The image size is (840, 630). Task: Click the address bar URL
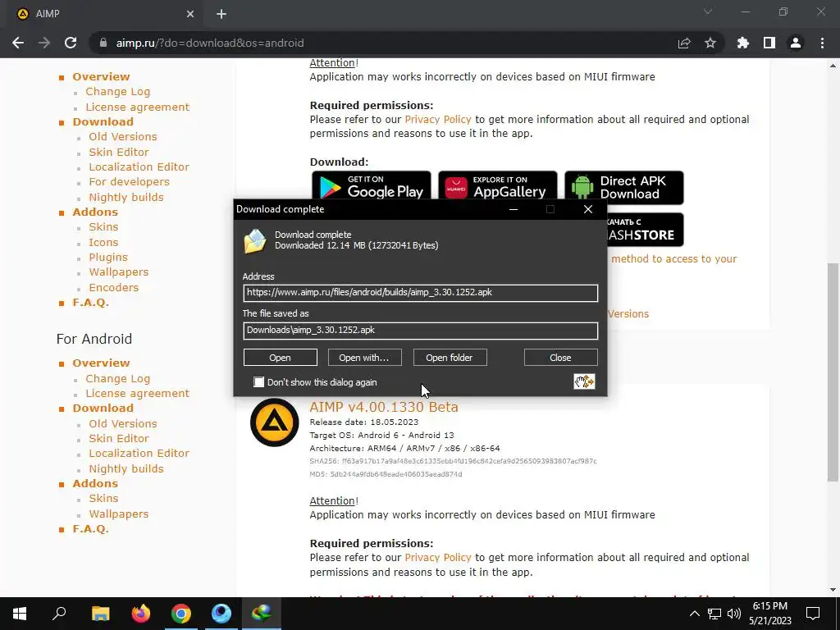coord(210,43)
